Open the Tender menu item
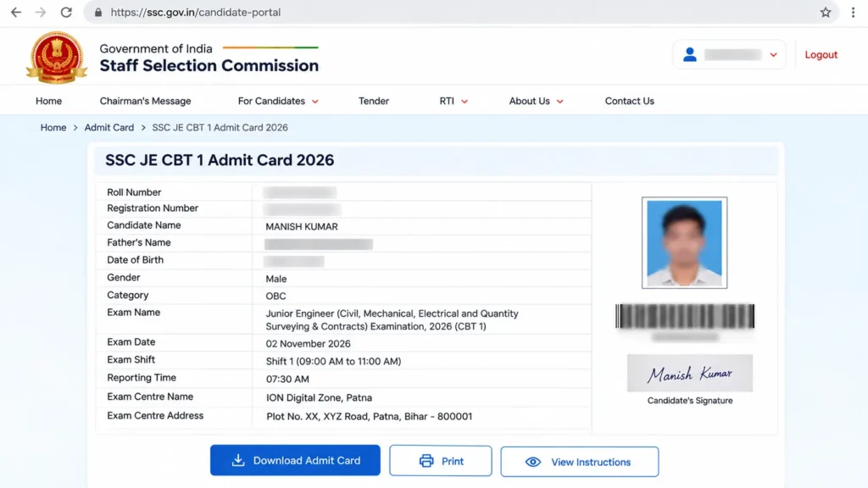 click(x=374, y=102)
